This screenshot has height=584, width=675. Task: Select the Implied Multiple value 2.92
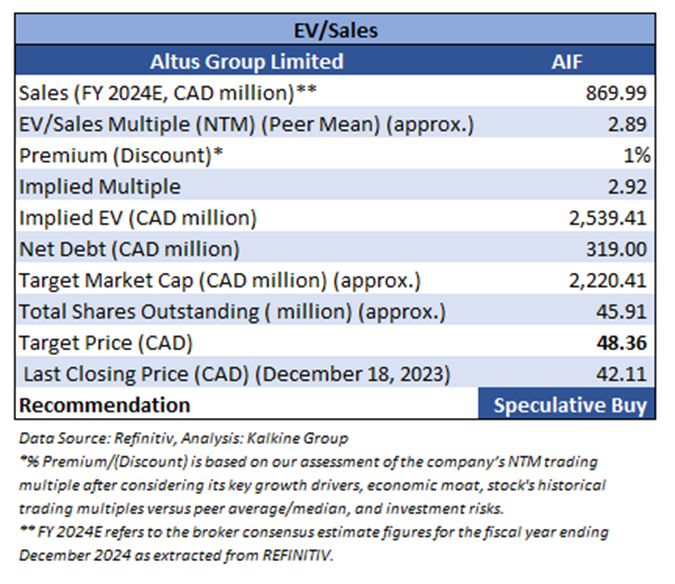coord(631,187)
